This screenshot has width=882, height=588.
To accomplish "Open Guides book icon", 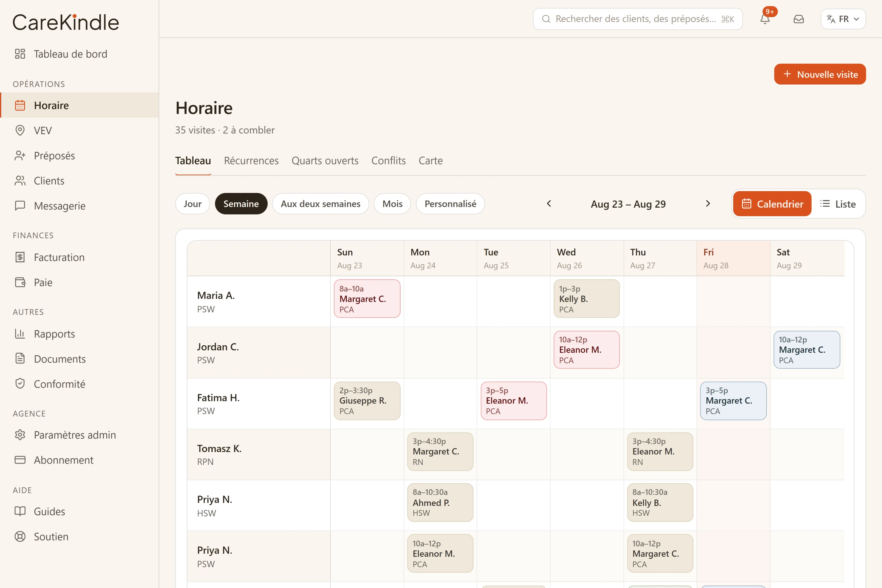I will point(20,512).
